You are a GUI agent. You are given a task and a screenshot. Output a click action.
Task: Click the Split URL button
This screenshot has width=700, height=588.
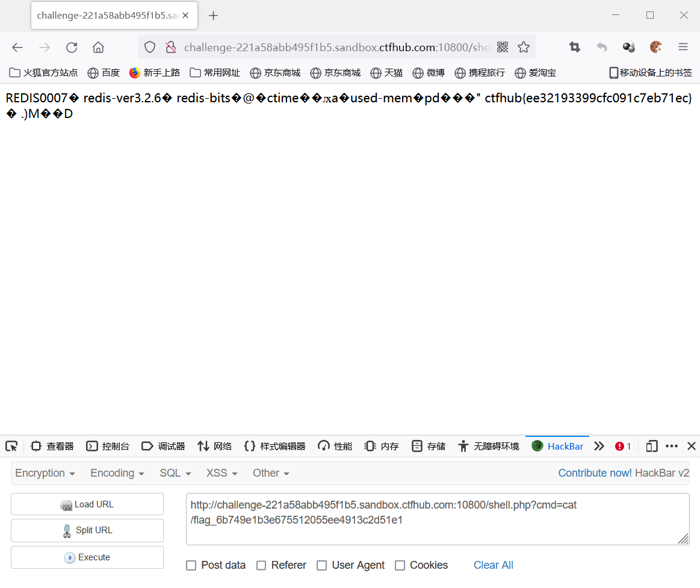point(87,530)
